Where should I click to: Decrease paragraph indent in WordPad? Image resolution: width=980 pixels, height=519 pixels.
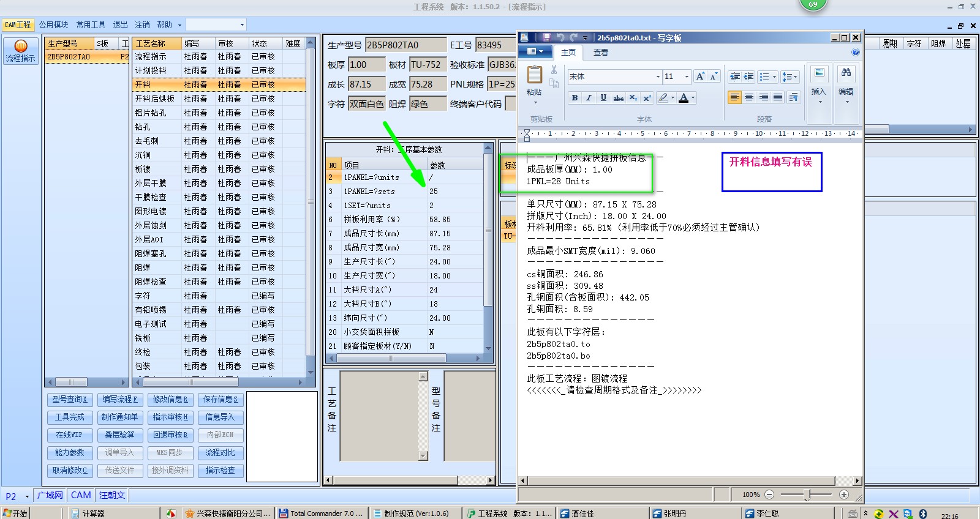734,77
